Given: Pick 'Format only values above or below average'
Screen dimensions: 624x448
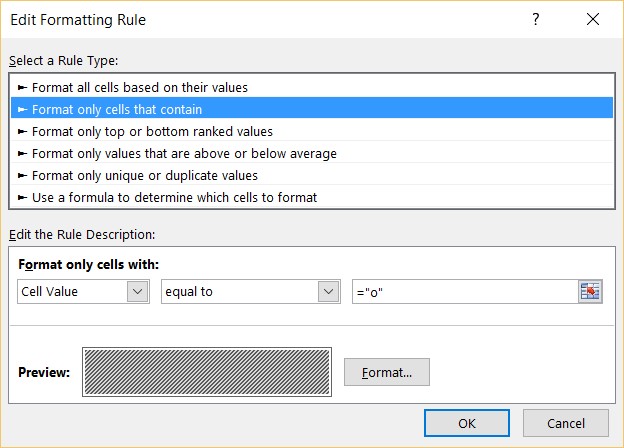Looking at the screenshot, I should 184,153.
